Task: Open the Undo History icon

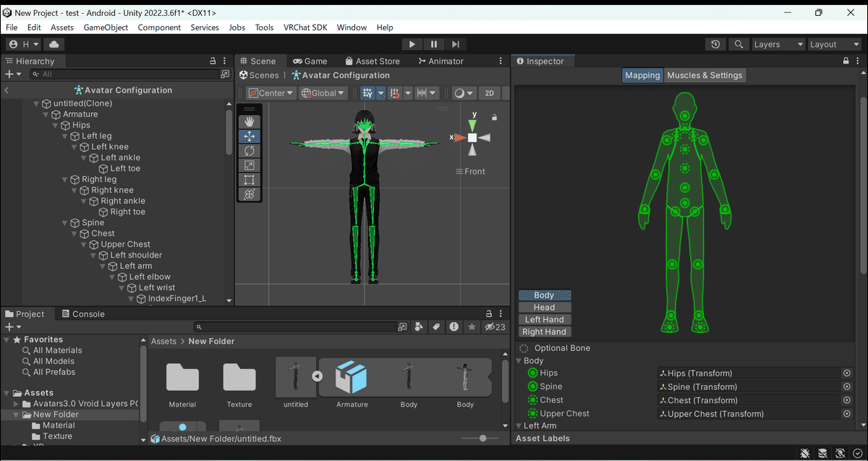Action: point(715,44)
